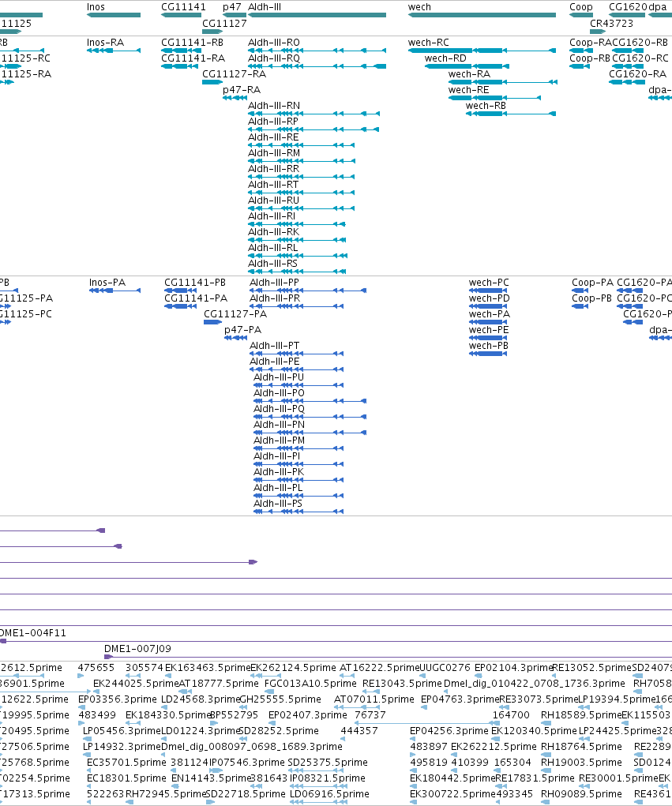The image size is (672, 806).
Task: Click the Inos gene label
Action: [96, 7]
